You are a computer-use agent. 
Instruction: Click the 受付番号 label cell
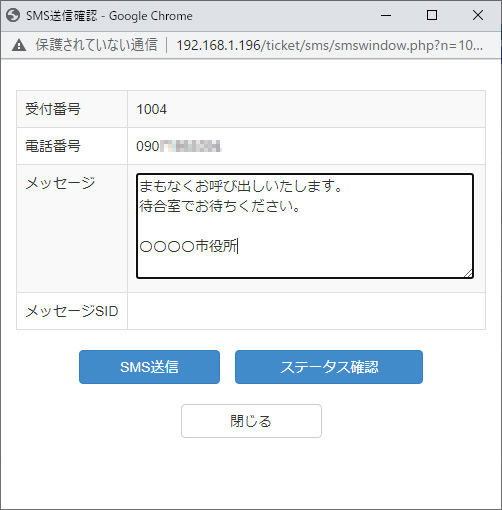pyautogui.click(x=72, y=109)
